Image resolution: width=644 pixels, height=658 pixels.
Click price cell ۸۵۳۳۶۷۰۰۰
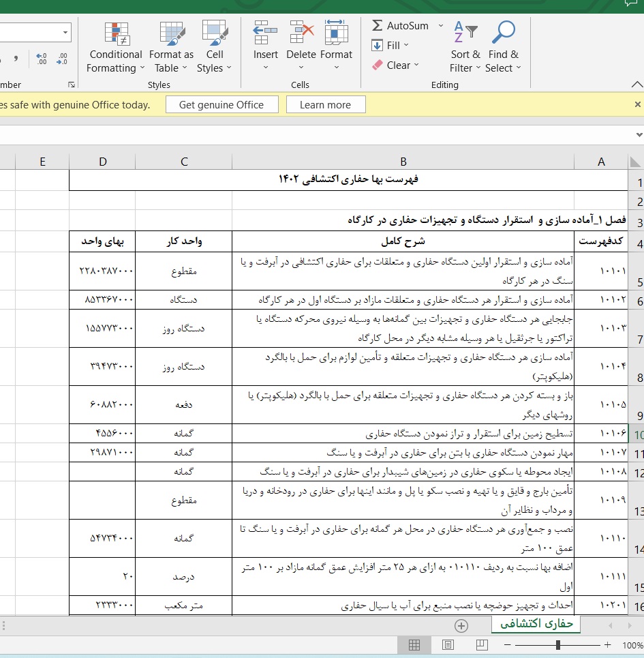tap(102, 299)
